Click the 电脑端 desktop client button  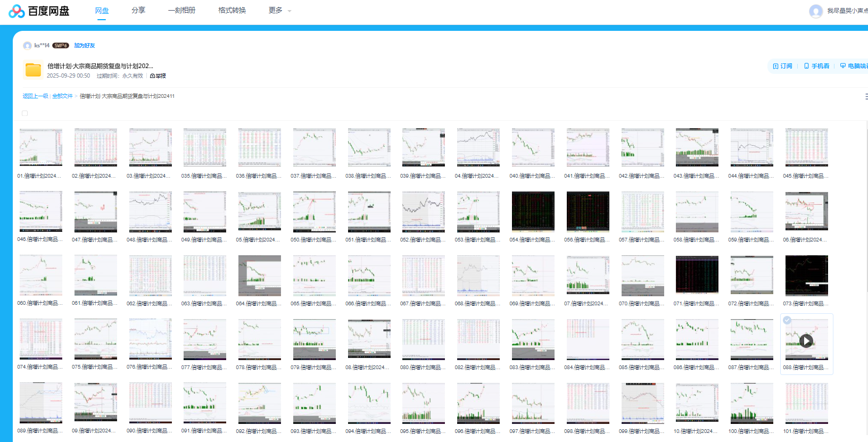pyautogui.click(x=854, y=66)
